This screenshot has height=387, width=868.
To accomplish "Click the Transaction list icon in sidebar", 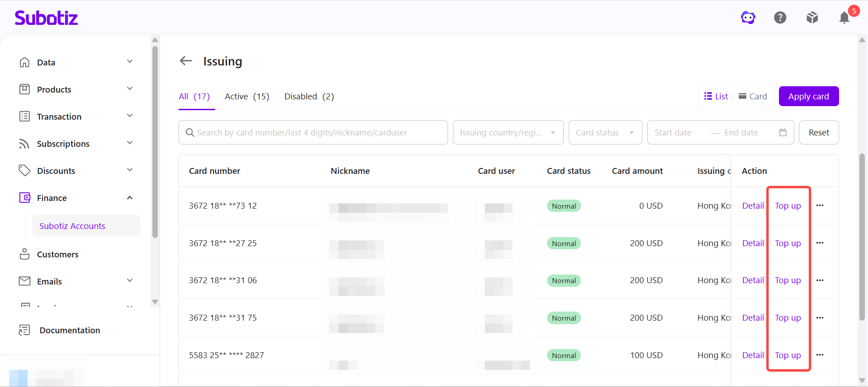I will click(24, 117).
